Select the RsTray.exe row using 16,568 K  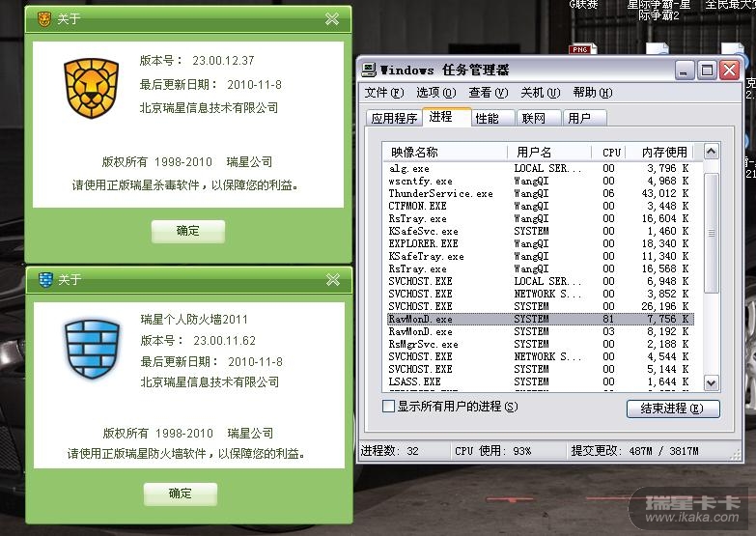pos(540,268)
